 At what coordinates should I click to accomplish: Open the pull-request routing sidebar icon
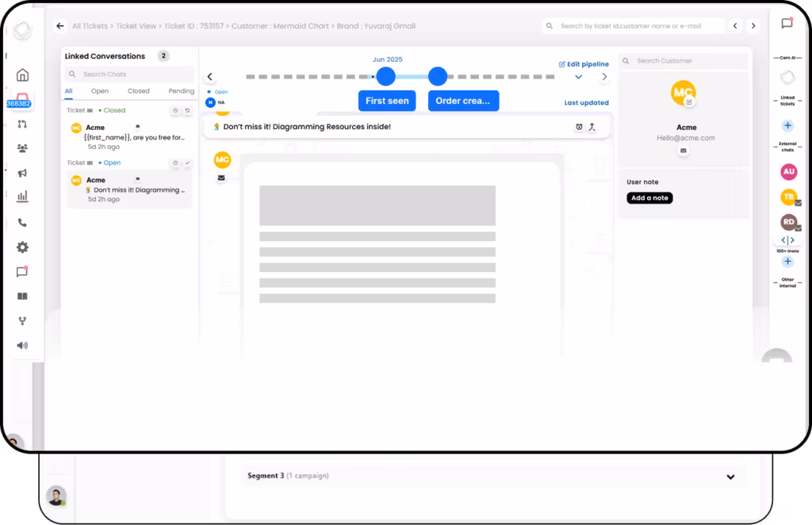[22, 124]
